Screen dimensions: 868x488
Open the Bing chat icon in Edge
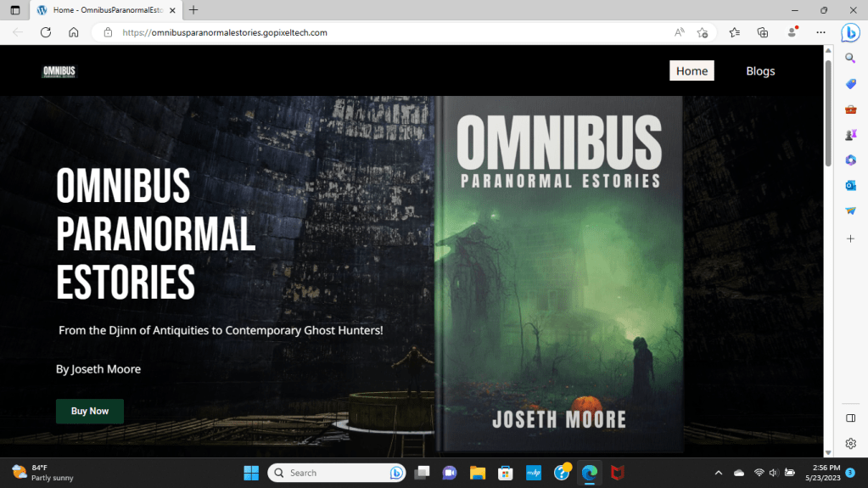coord(850,33)
